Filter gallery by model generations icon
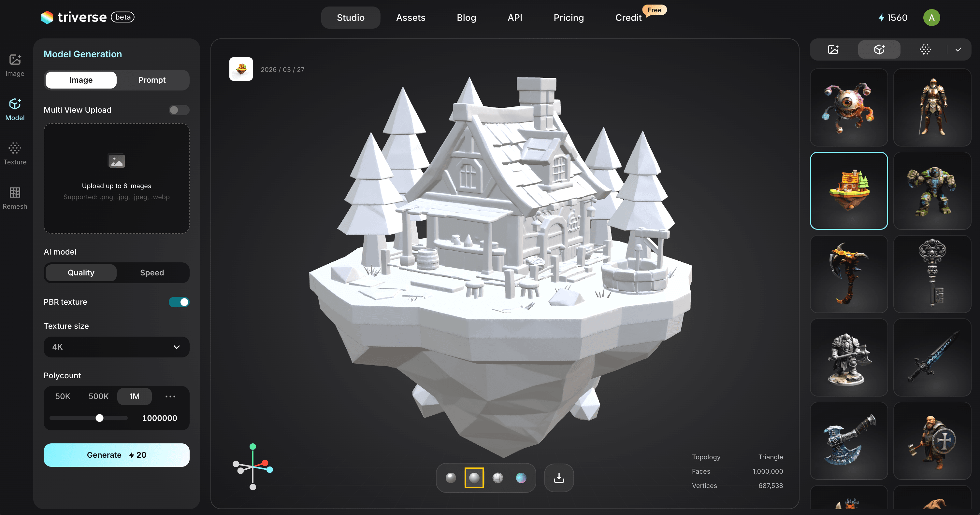Screen dimensions: 980x515 [879, 49]
